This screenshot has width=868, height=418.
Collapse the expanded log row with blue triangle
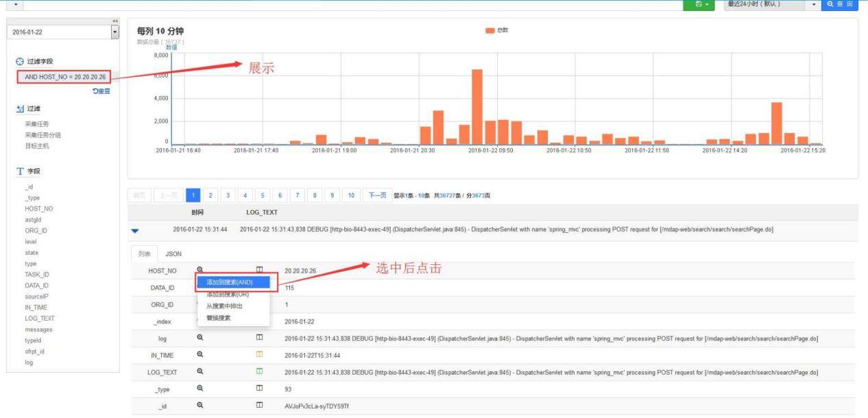click(134, 231)
